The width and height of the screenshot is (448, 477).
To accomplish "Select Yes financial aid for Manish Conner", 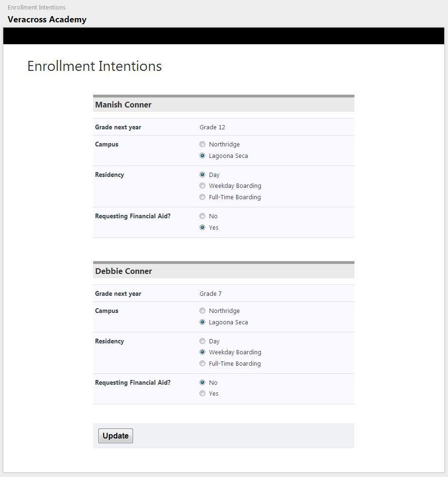I will pyautogui.click(x=202, y=227).
